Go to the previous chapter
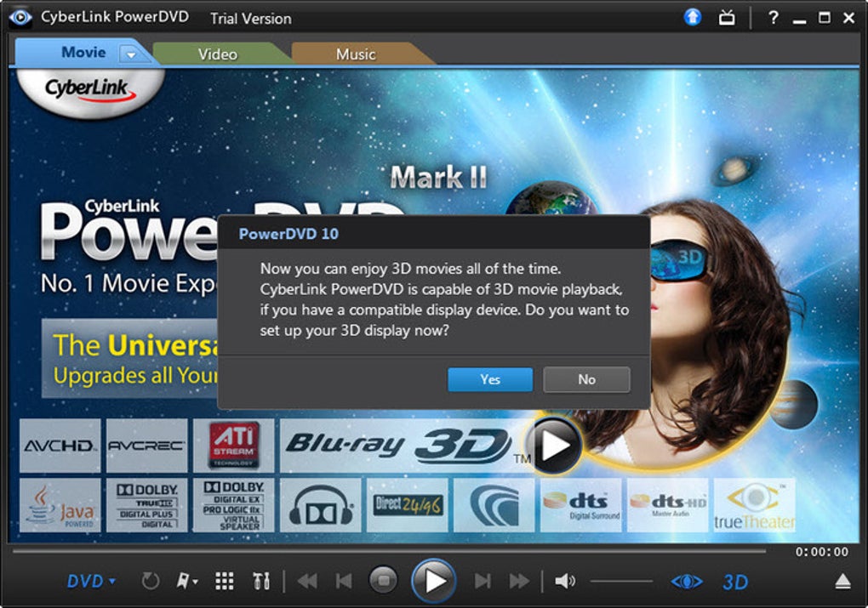Viewport: 868px width, 608px height. (x=344, y=582)
